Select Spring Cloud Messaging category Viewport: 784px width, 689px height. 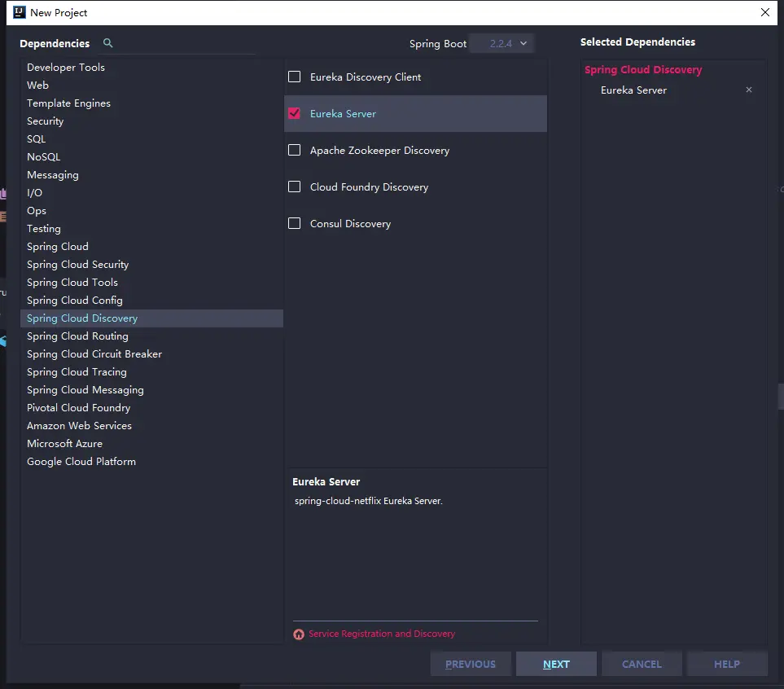click(x=152, y=390)
